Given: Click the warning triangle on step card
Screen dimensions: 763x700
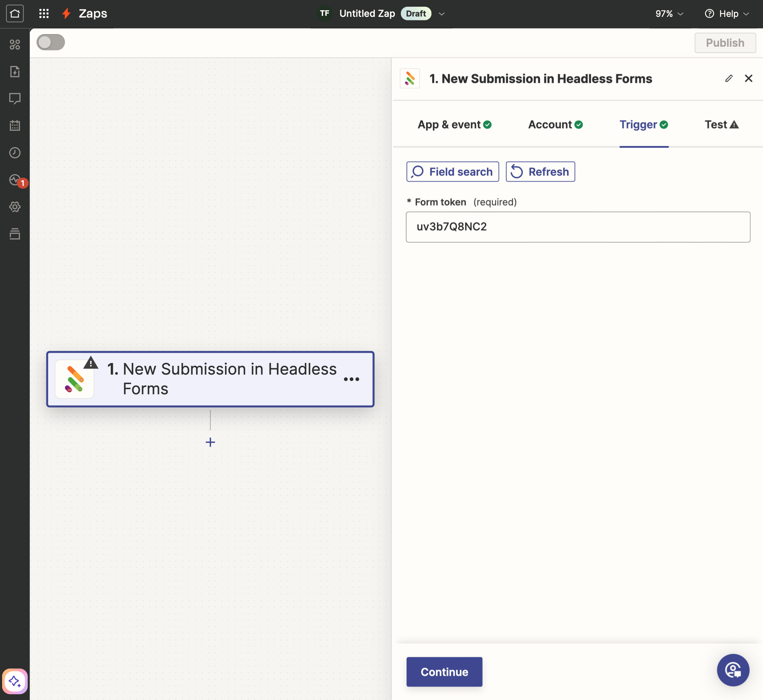Looking at the screenshot, I should point(91,363).
